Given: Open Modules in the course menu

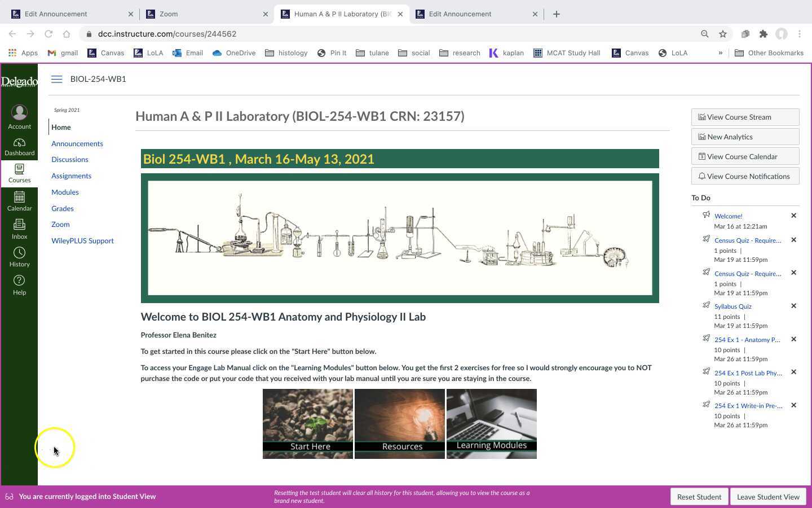Looking at the screenshot, I should pos(65,192).
